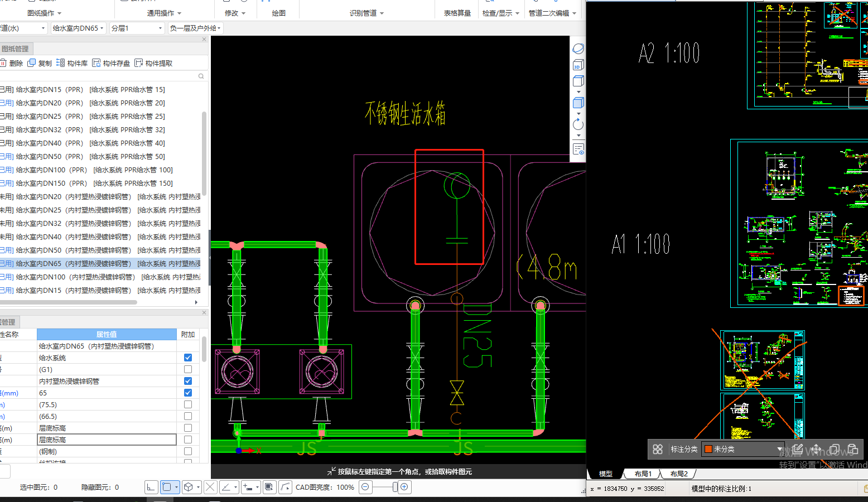Check the first 层底标高 row checkbox
The image size is (868, 502).
(x=188, y=428)
